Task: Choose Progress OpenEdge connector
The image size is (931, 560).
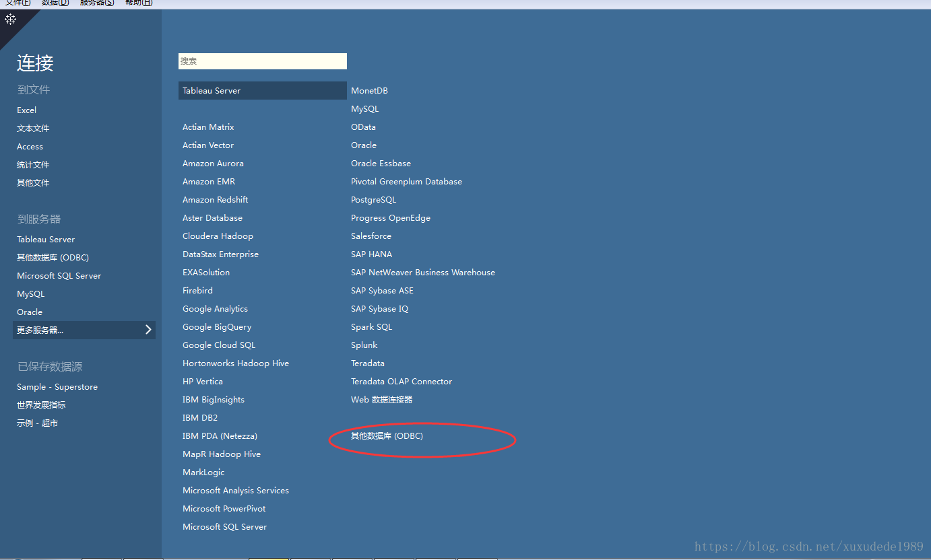Action: pyautogui.click(x=391, y=218)
